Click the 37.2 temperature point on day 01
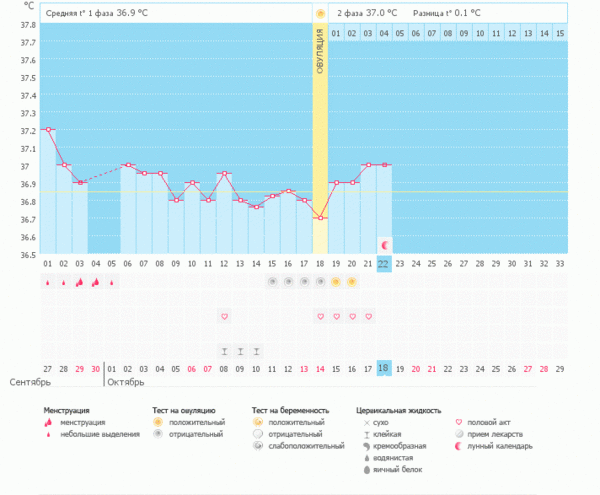Viewport: 600px width, 495px height. click(x=48, y=129)
